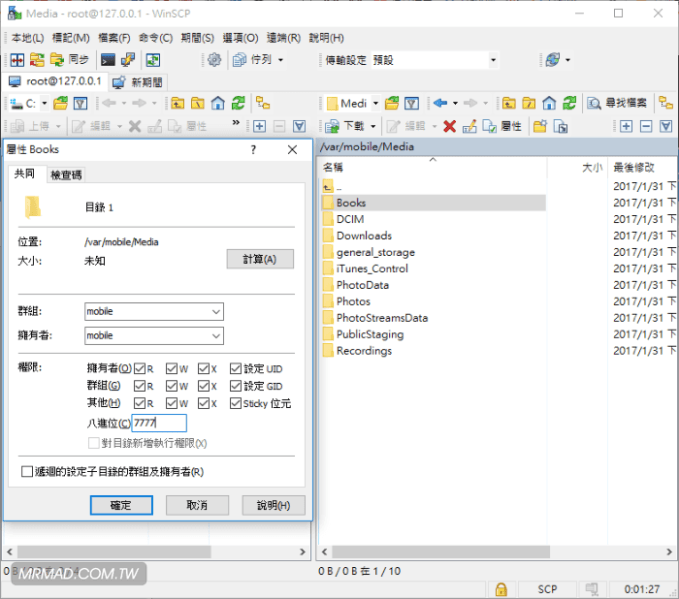
Task: Click the Download (下載) button
Action: [345, 126]
